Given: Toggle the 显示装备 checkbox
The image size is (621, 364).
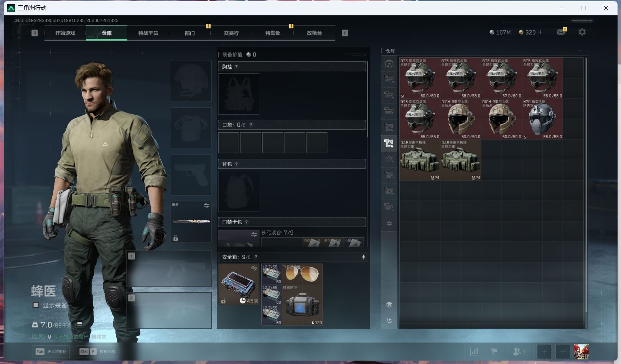Looking at the screenshot, I should coord(36,305).
